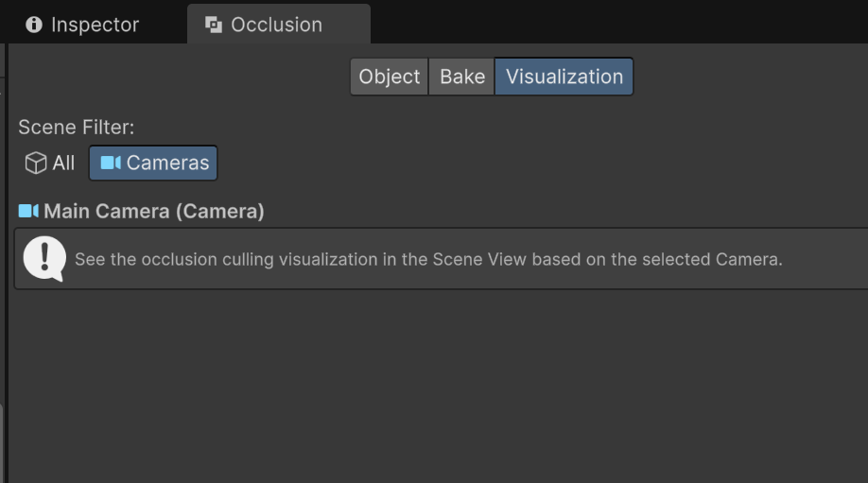The image size is (868, 483).
Task: Click the occlusion culling help message text
Action: 428,259
